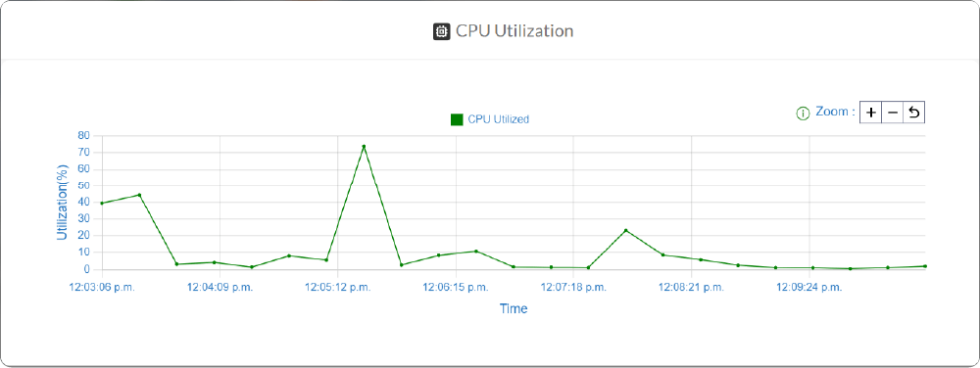Image resolution: width=980 pixels, height=368 pixels.
Task: Reset the chart zoom with undo arrow
Action: coord(913,113)
